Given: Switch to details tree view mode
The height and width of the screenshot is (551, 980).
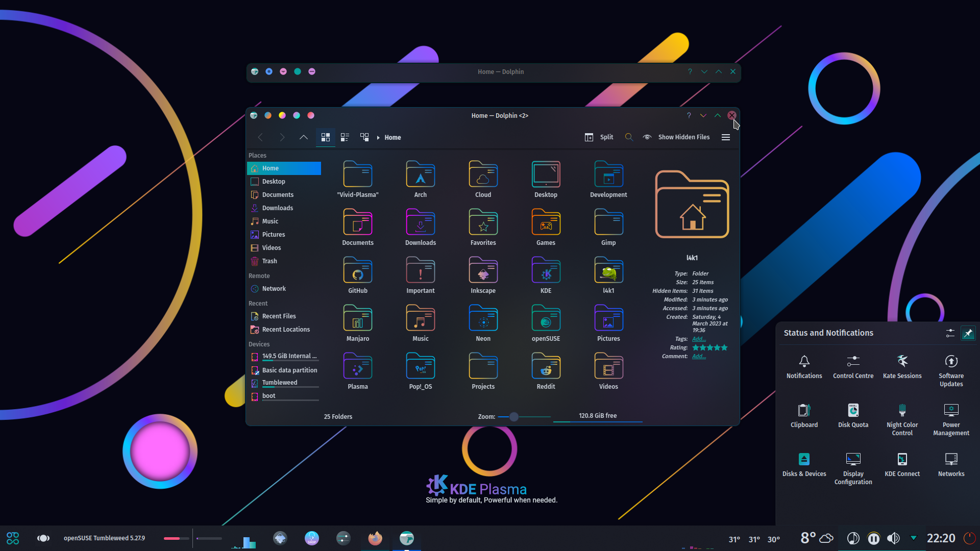Looking at the screenshot, I should coord(364,137).
